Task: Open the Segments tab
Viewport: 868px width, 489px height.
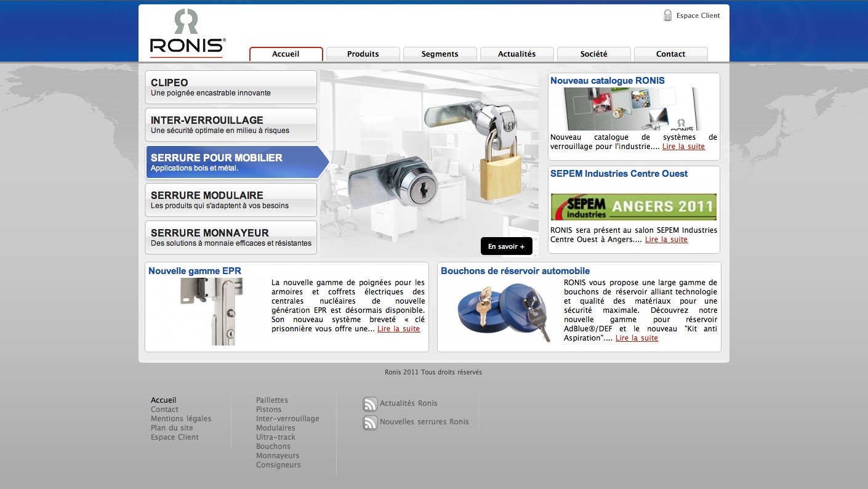Action: [x=440, y=54]
